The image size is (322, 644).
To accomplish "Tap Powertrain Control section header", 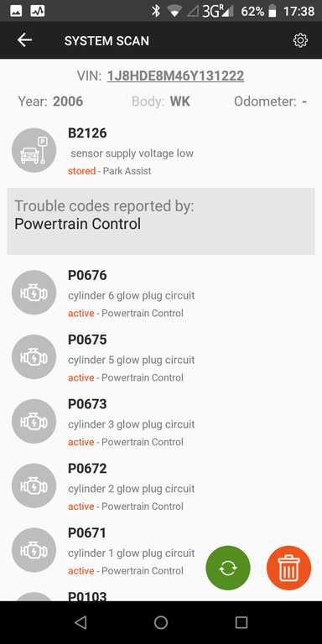I will (x=161, y=221).
